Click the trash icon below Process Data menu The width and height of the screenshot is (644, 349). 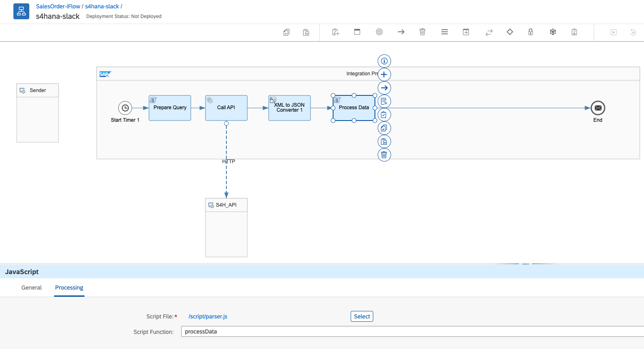click(384, 155)
